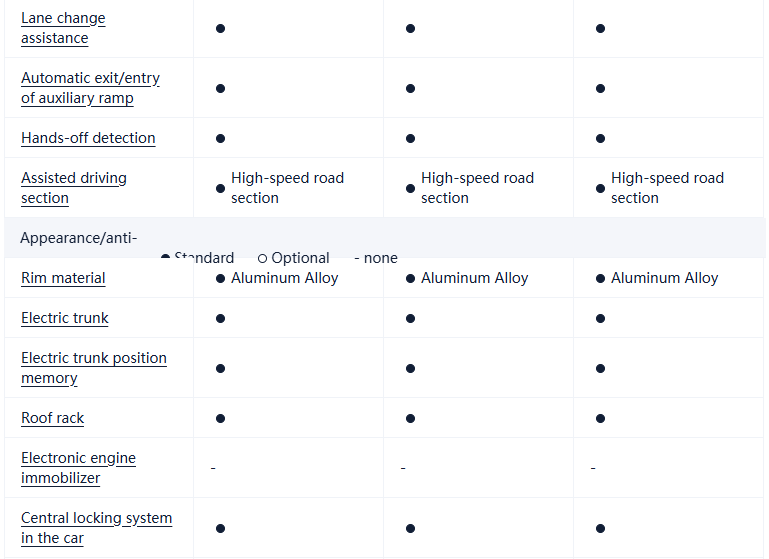This screenshot has width=769, height=559.
Task: Click last-column dash for Electronic engine immobilizer
Action: pos(593,468)
